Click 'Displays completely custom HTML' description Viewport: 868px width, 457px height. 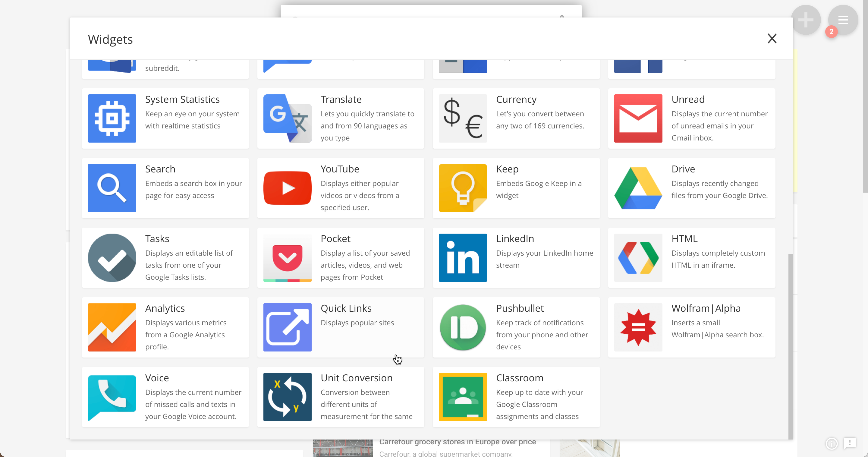pos(718,259)
